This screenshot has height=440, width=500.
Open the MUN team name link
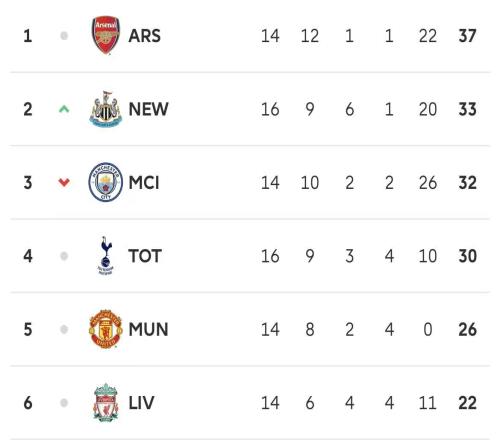(148, 329)
